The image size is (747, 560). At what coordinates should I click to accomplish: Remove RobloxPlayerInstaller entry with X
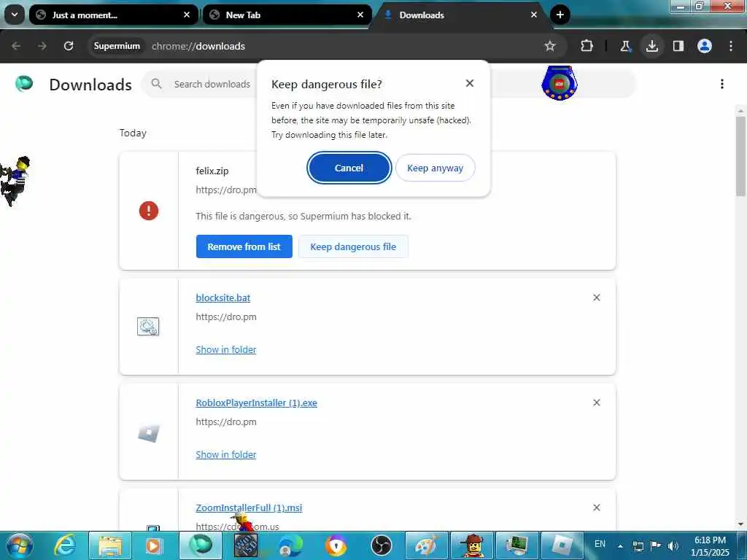pos(597,402)
